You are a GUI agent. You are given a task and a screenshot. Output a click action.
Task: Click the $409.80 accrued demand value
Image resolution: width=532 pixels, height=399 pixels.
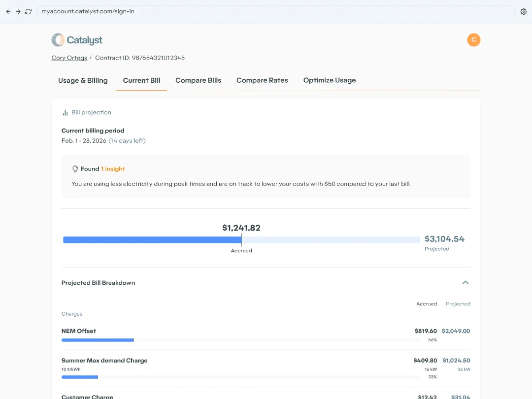pyautogui.click(x=425, y=360)
